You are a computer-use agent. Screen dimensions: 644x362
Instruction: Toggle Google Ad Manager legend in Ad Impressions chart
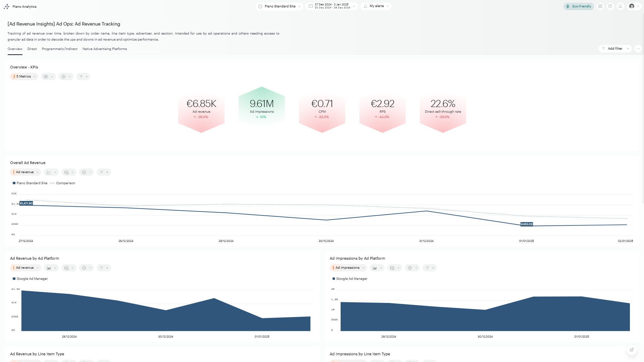point(351,279)
